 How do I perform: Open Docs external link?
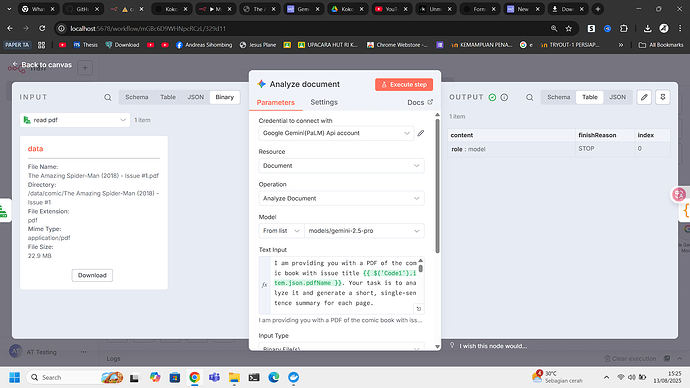pyautogui.click(x=420, y=102)
